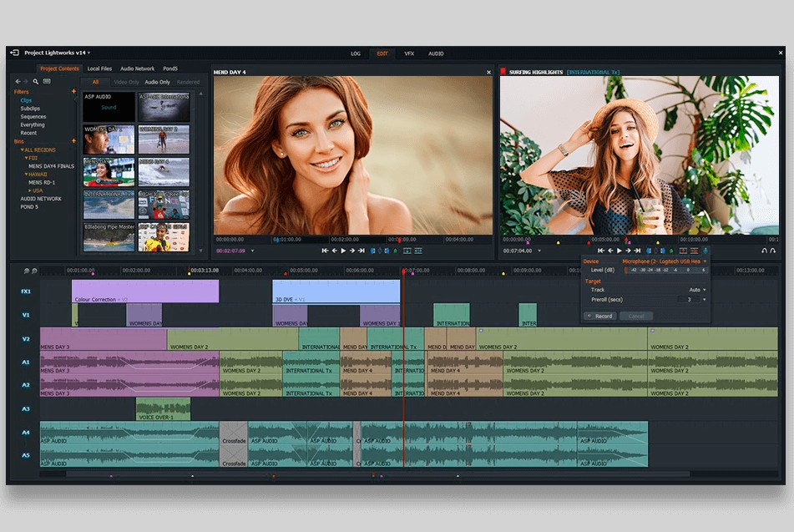Open the Microphone device dropdown
794x532 pixels.
(705, 261)
